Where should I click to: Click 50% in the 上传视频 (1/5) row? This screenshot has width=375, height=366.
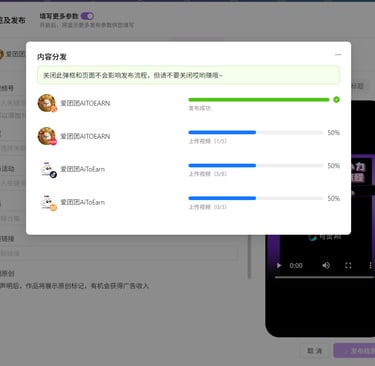click(x=333, y=133)
